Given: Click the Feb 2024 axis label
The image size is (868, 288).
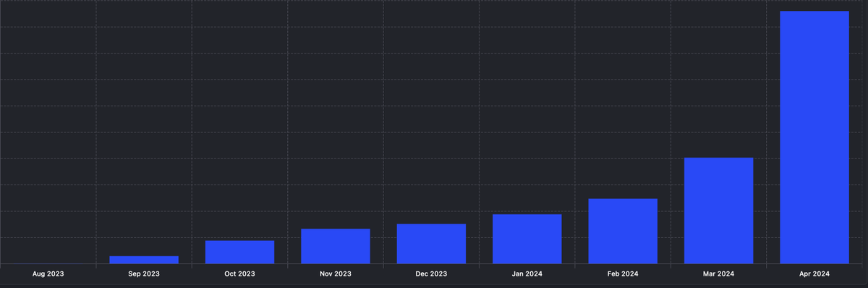Looking at the screenshot, I should [623, 274].
